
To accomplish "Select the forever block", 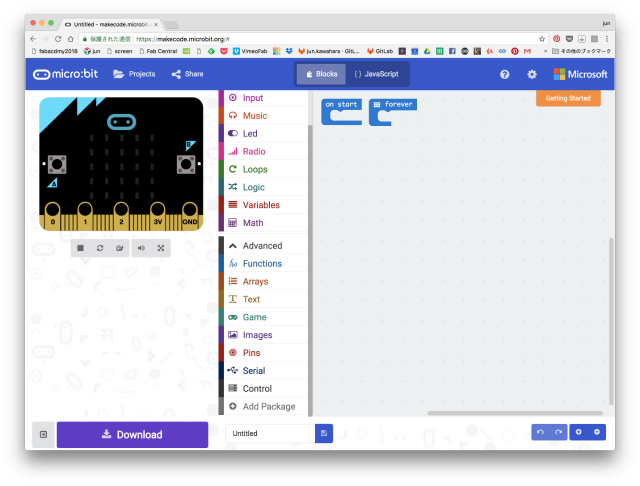I will tap(393, 104).
